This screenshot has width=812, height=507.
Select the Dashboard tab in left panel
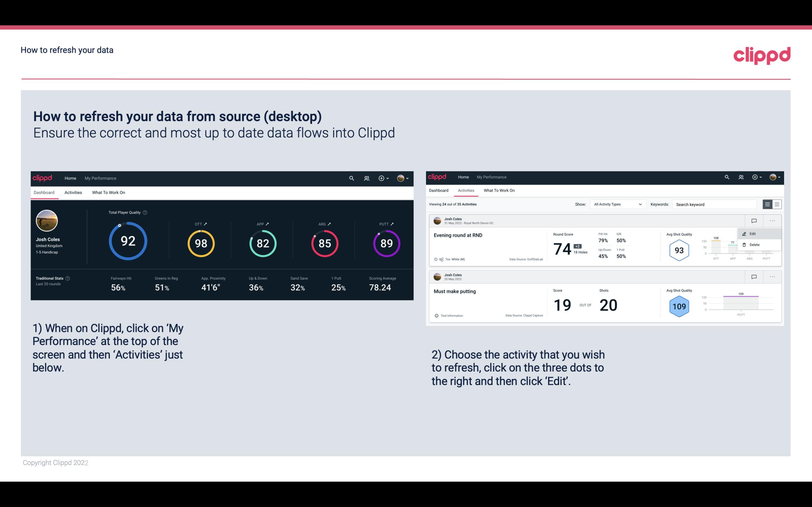click(44, 192)
